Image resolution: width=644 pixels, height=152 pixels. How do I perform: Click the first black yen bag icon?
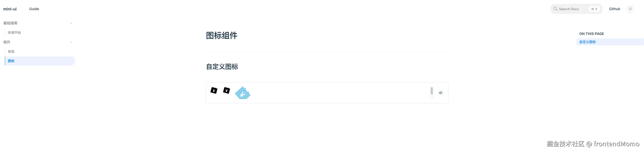click(214, 90)
